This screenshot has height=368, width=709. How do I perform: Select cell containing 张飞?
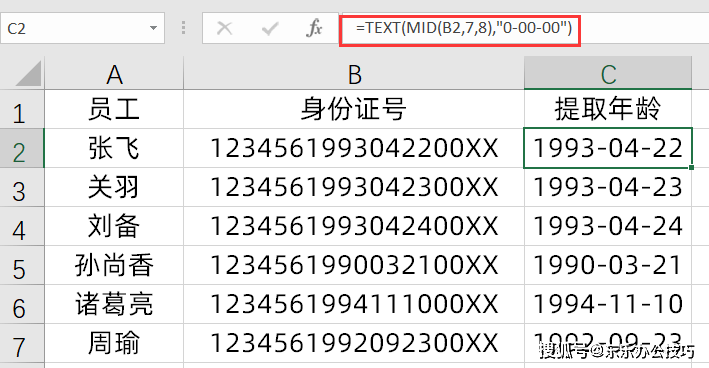(114, 148)
